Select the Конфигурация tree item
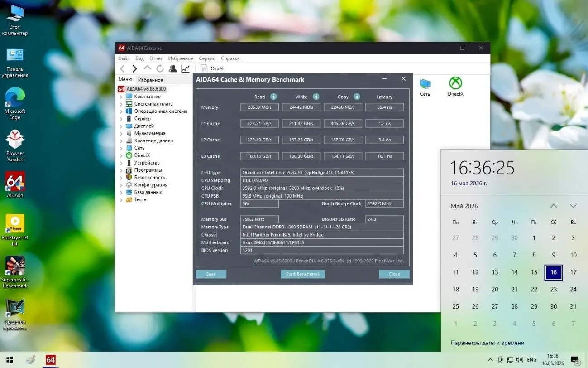The width and height of the screenshot is (588, 368). 151,185
